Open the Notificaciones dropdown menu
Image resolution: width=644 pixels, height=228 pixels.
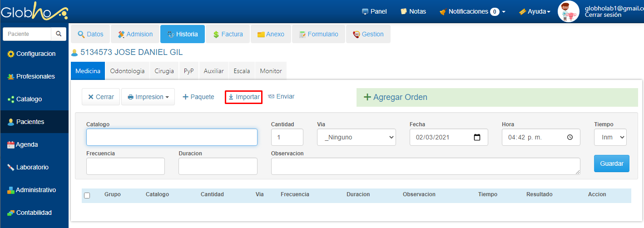472,11
